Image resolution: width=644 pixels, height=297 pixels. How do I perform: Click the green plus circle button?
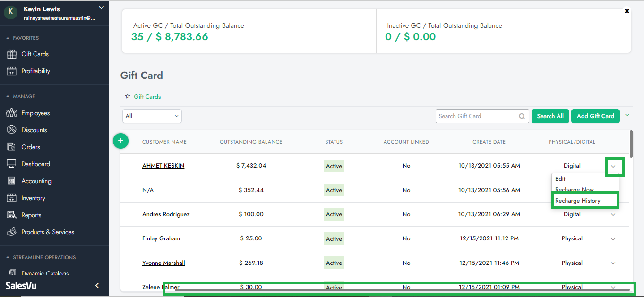pyautogui.click(x=121, y=141)
